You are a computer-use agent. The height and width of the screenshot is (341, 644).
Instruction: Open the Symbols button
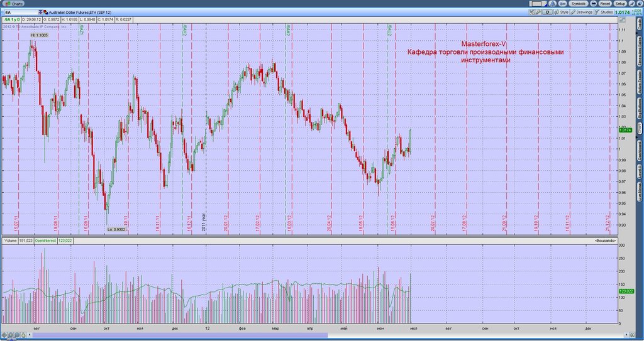pos(579,4)
